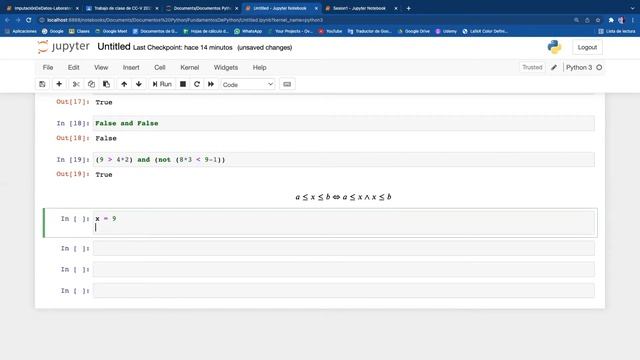
Task: Go back with the browser back arrow
Action: pos(7,20)
